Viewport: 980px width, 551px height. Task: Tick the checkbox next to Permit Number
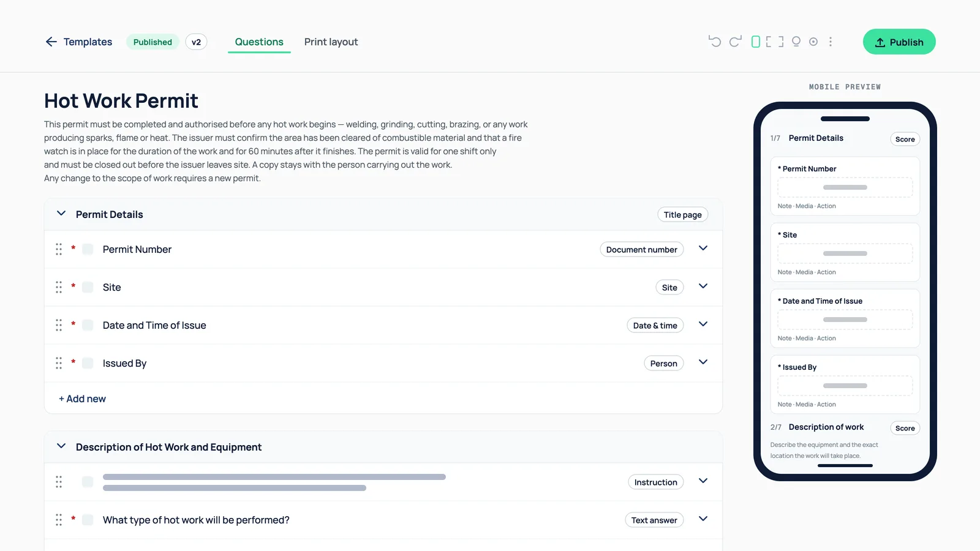[88, 249]
